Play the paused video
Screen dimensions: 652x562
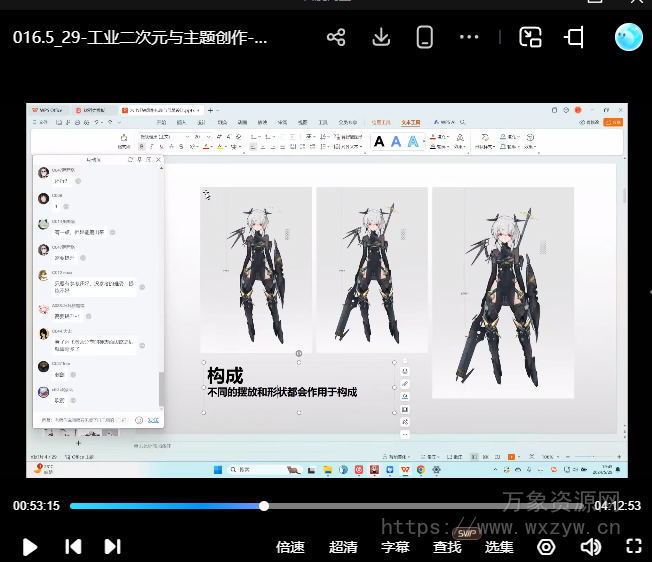[x=30, y=547]
